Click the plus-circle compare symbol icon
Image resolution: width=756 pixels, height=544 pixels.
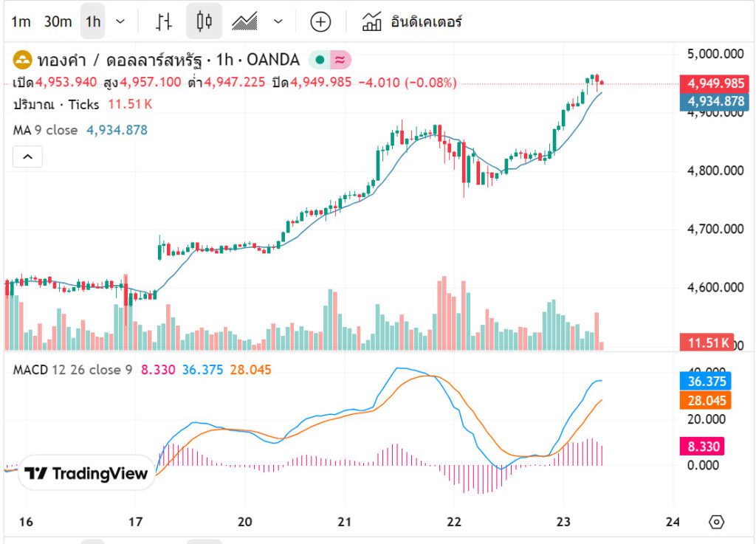[x=320, y=21]
